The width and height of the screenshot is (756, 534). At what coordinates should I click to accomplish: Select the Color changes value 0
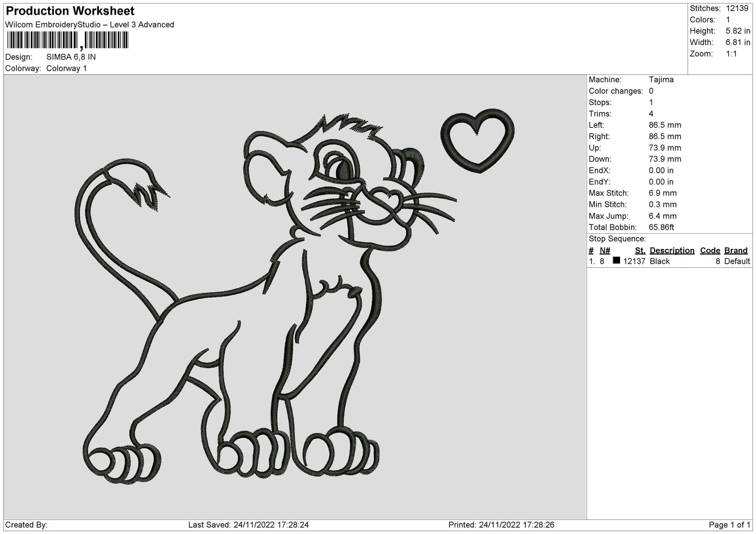coord(651,91)
